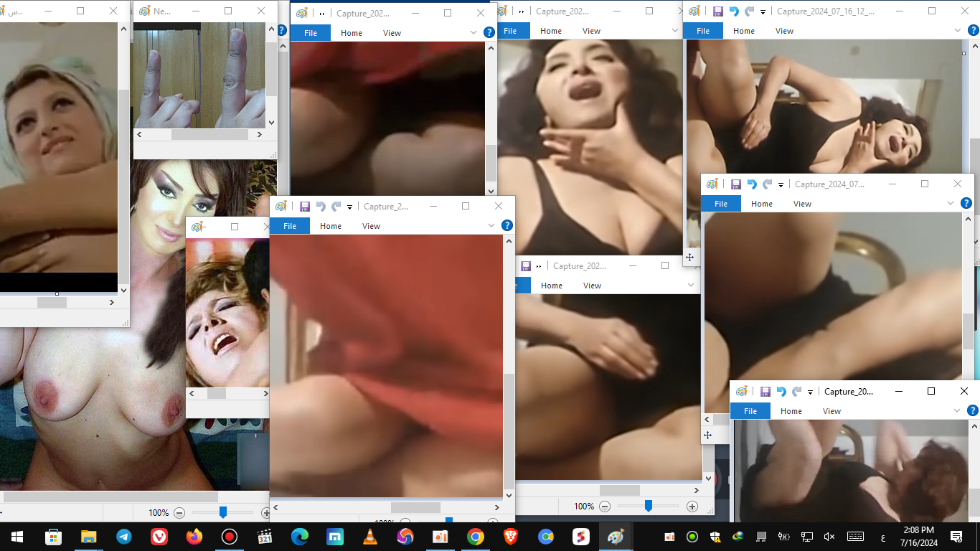The height and width of the screenshot is (551, 980).
Task: Switch to the View tab
Action: coord(371,225)
